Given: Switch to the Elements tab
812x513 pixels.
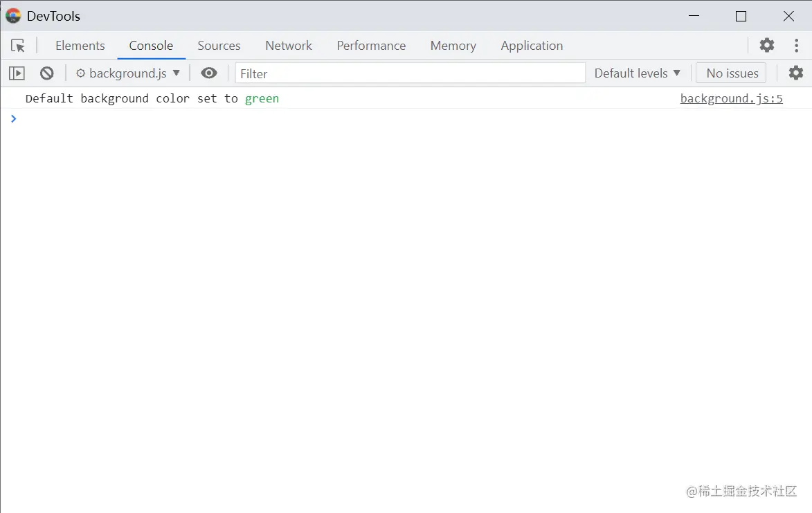Looking at the screenshot, I should point(80,46).
